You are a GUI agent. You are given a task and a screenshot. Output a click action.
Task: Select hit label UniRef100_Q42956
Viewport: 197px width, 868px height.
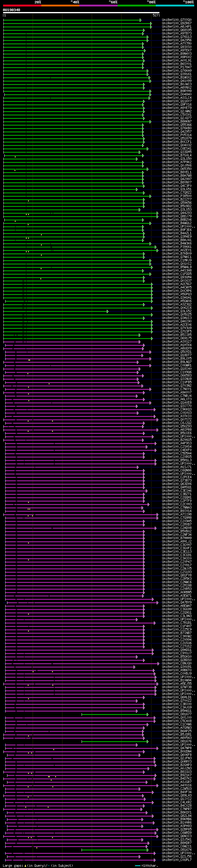pyautogui.click(x=177, y=40)
